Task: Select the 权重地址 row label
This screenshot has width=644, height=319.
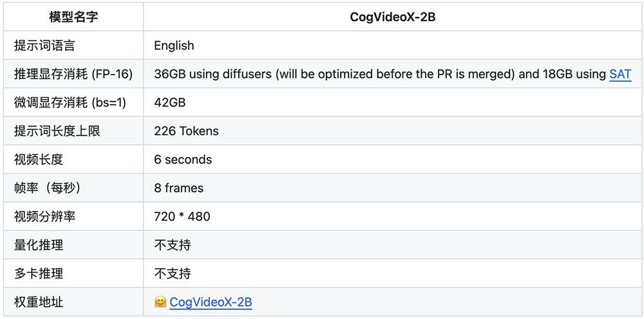Action: point(39,302)
